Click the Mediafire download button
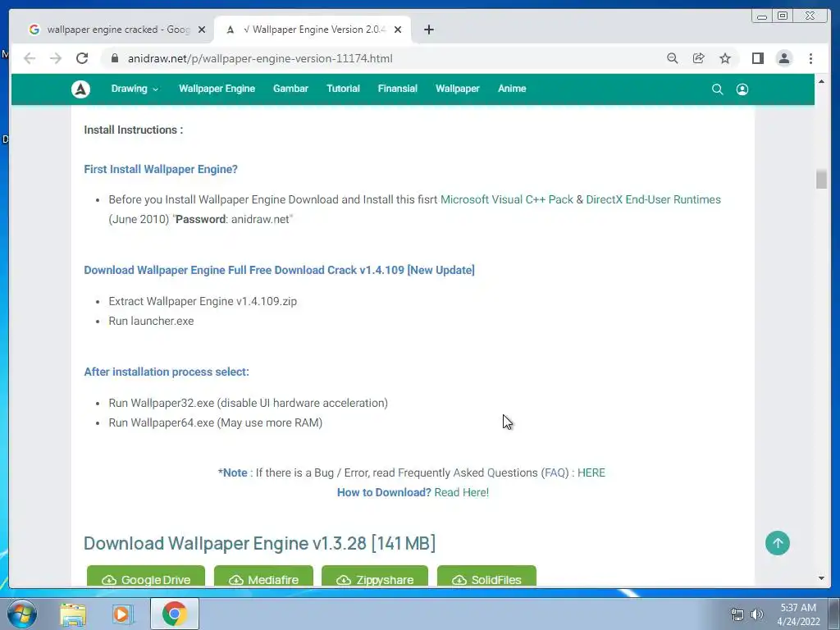Image resolution: width=840 pixels, height=630 pixels. 263,577
